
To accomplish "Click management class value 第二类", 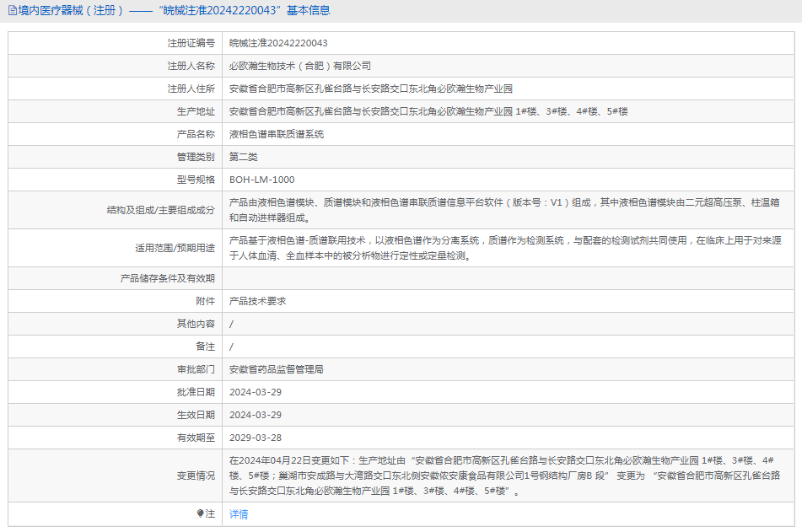I will 243,157.
